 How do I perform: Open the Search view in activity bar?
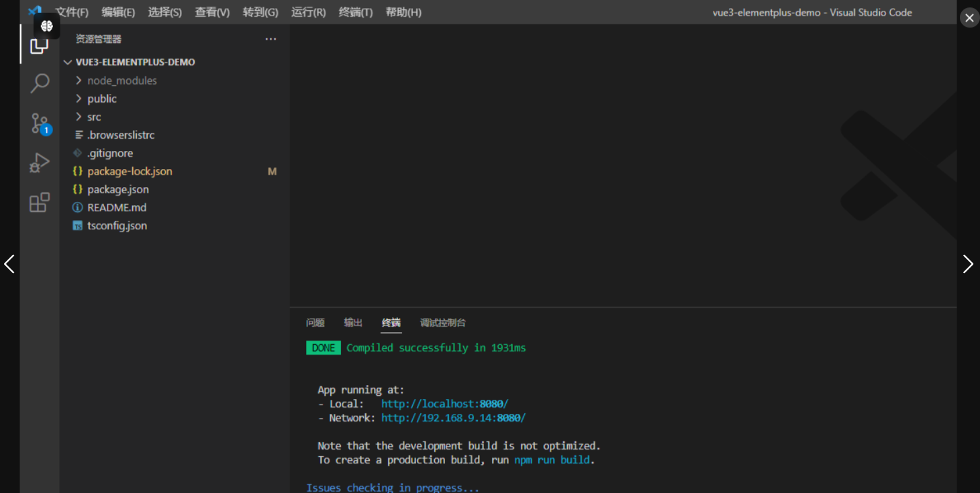click(x=40, y=84)
